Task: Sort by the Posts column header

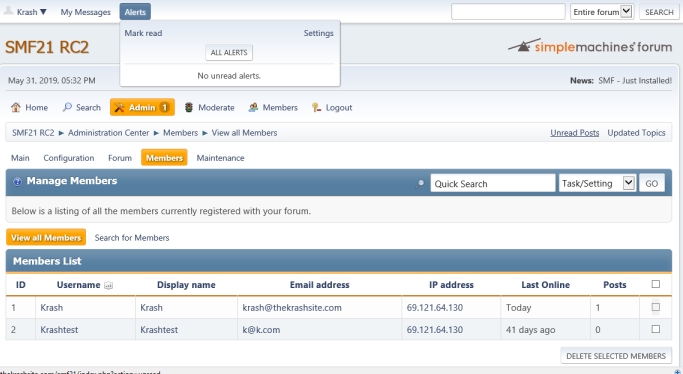Action: click(x=615, y=285)
